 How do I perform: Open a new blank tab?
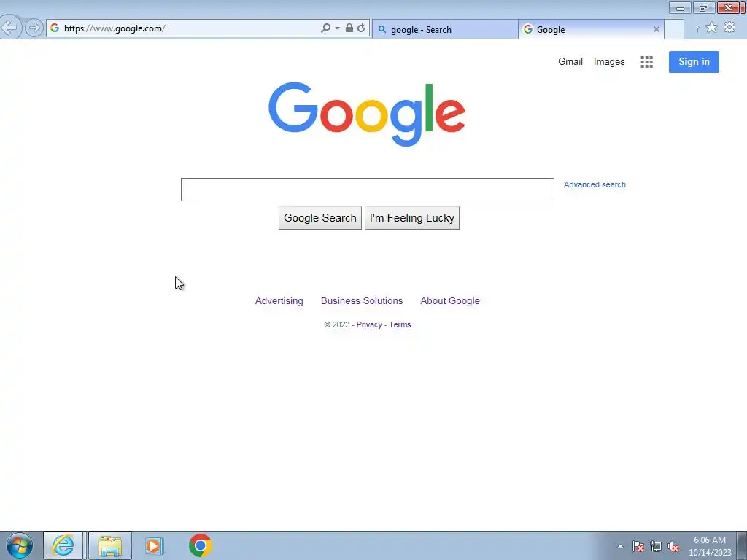tap(674, 29)
